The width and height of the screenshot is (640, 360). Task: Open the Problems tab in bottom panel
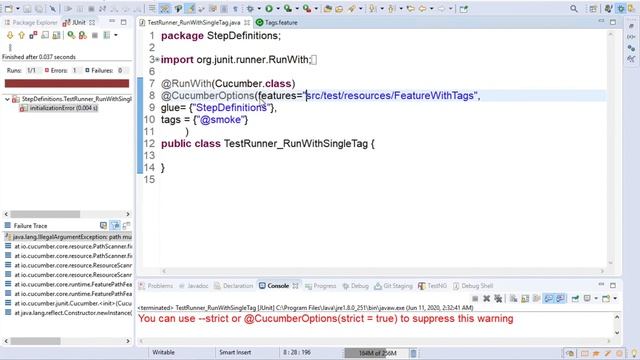156,286
